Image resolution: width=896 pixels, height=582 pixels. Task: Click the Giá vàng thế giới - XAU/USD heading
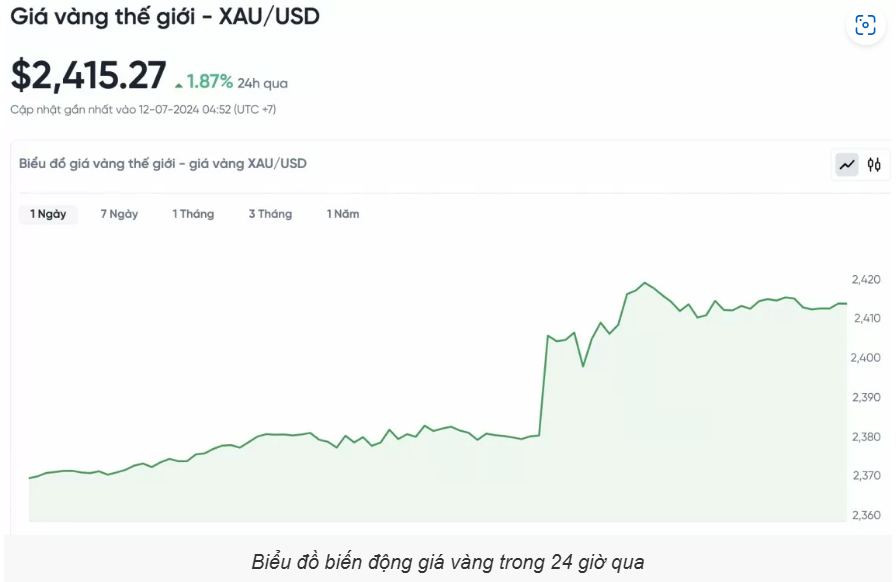[x=165, y=17]
